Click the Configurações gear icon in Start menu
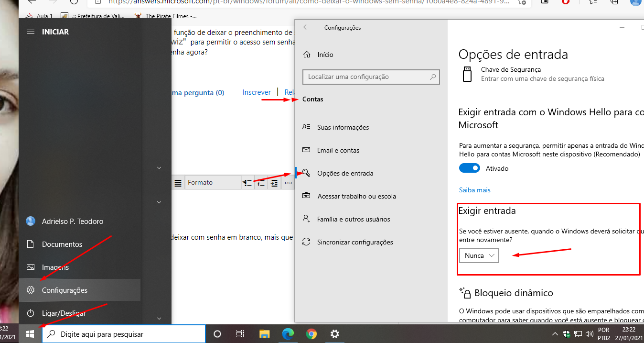This screenshot has height=343, width=644. [x=31, y=290]
